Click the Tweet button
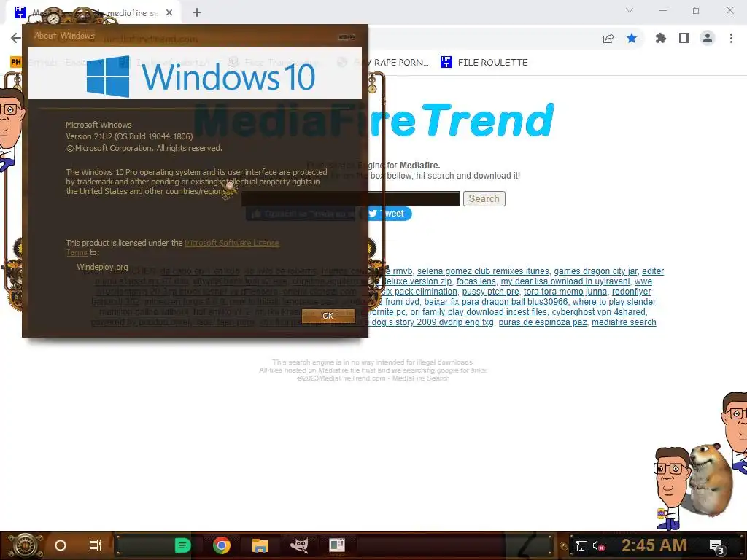The height and width of the screenshot is (560, 747). tap(387, 214)
